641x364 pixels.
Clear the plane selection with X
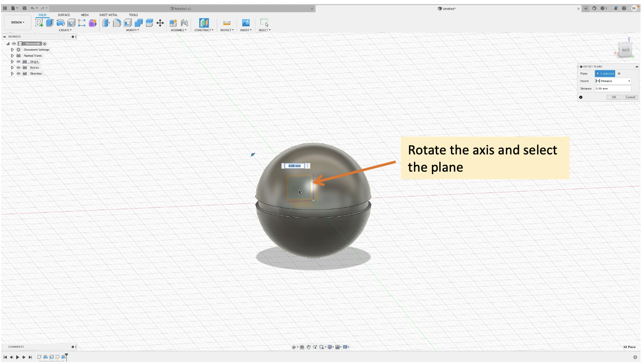[x=619, y=73]
